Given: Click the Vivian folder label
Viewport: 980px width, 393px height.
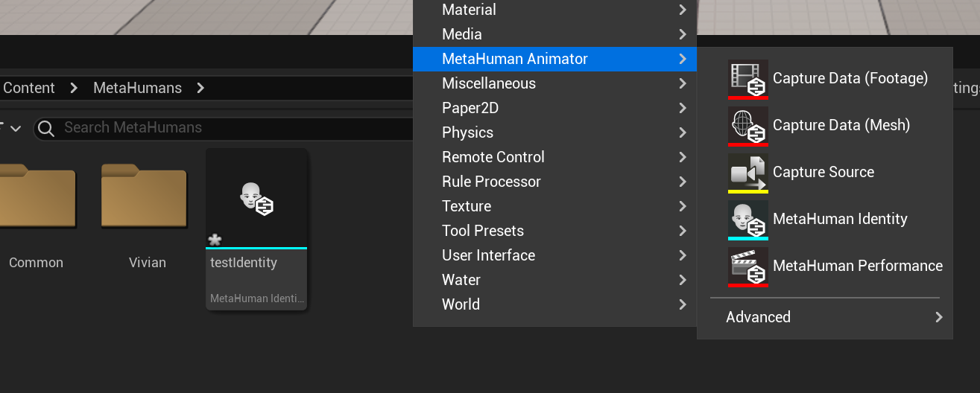Looking at the screenshot, I should 148,263.
